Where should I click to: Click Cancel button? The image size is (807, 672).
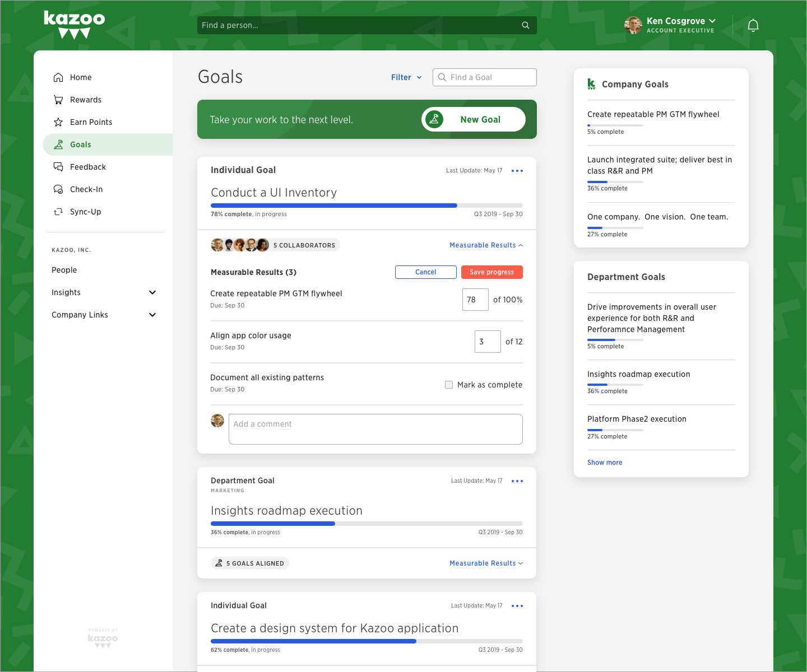pyautogui.click(x=426, y=272)
